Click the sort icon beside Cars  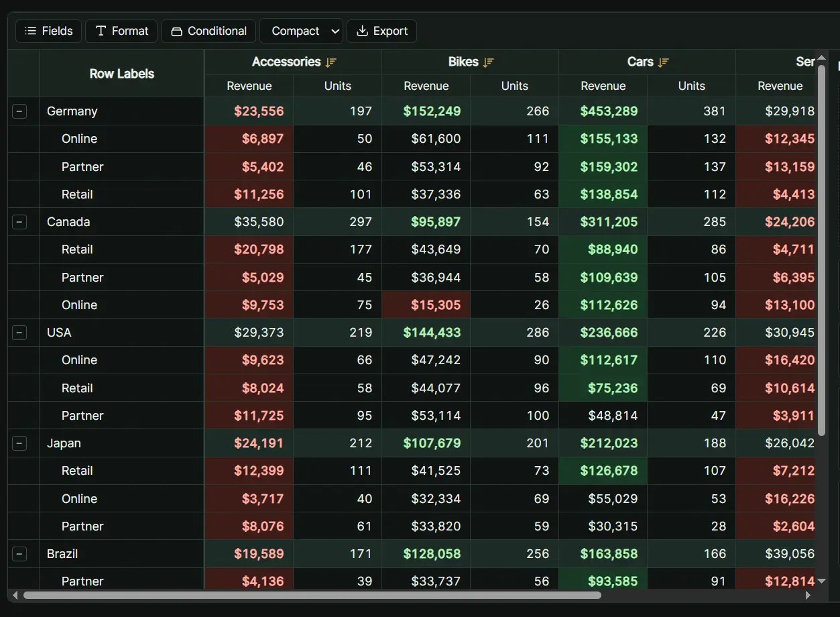tap(664, 62)
